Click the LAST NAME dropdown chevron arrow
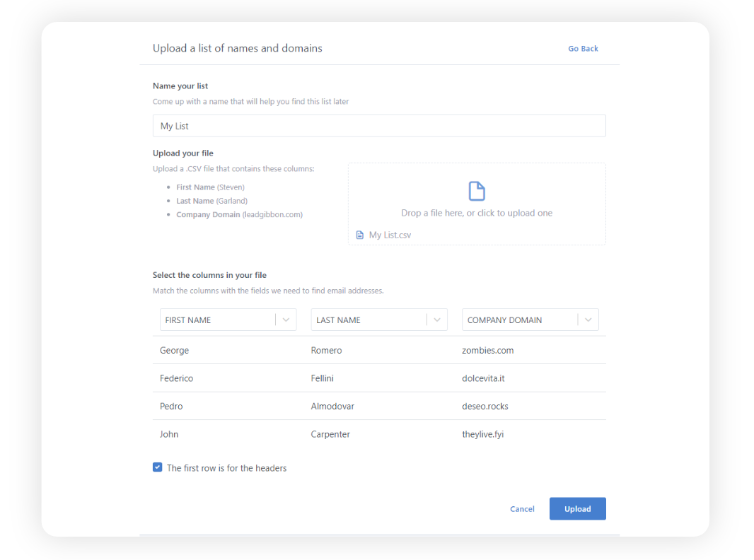Image resolution: width=754 pixels, height=560 pixels. [x=437, y=320]
